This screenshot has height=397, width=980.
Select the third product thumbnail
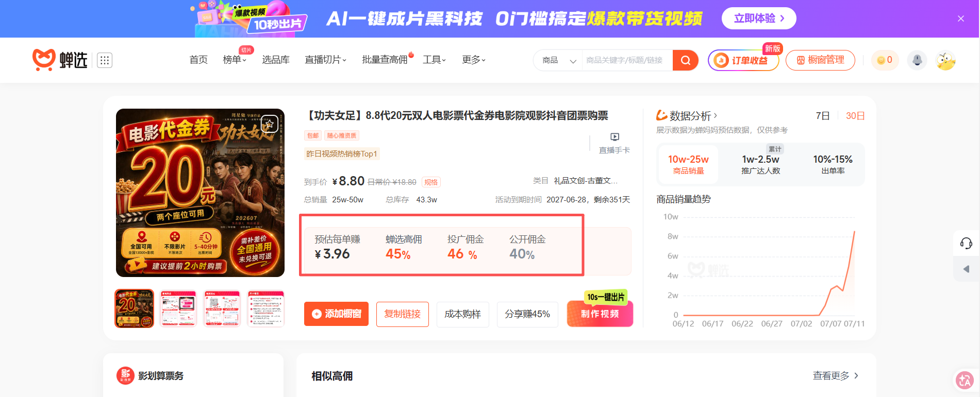(x=222, y=308)
